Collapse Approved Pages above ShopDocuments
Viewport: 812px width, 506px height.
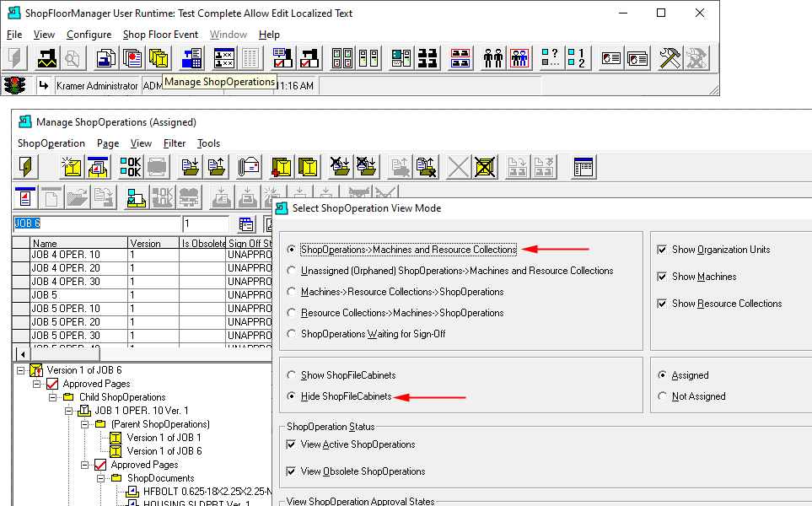[85, 465]
